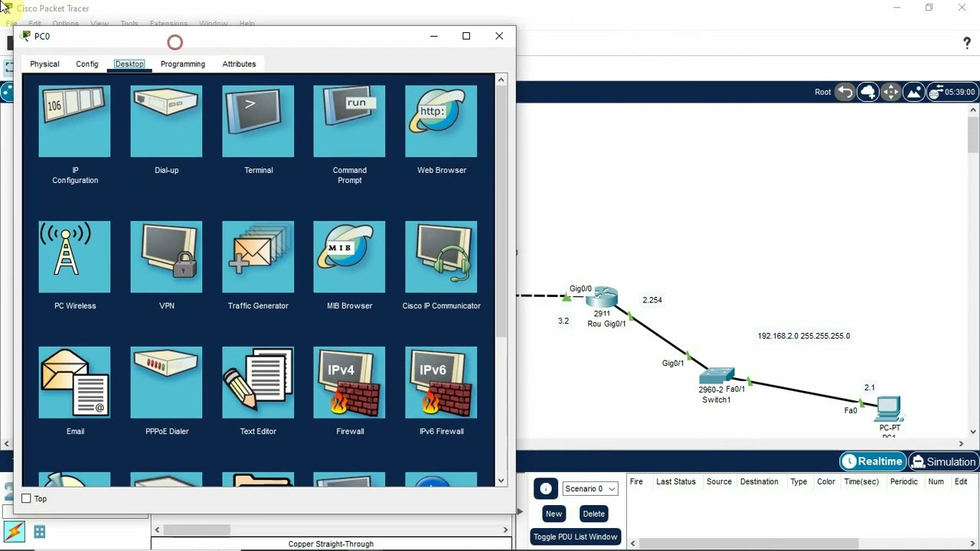Click the help question mark icon
This screenshot has width=980, height=551.
click(967, 44)
